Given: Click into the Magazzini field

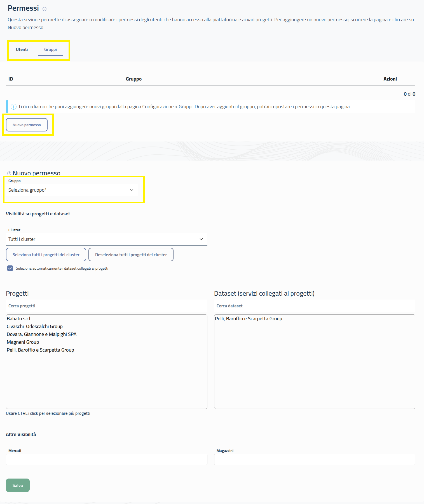Looking at the screenshot, I should [314, 459].
